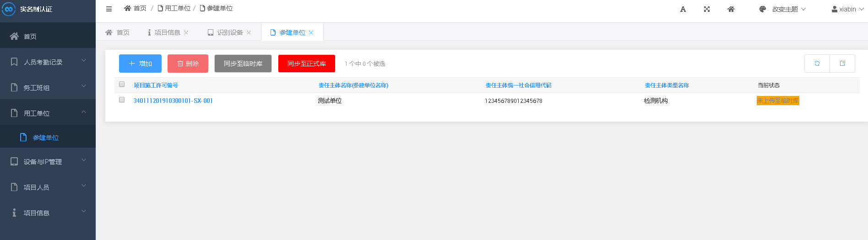
Task: Check the row checkbox for 测试单位
Action: (x=122, y=100)
